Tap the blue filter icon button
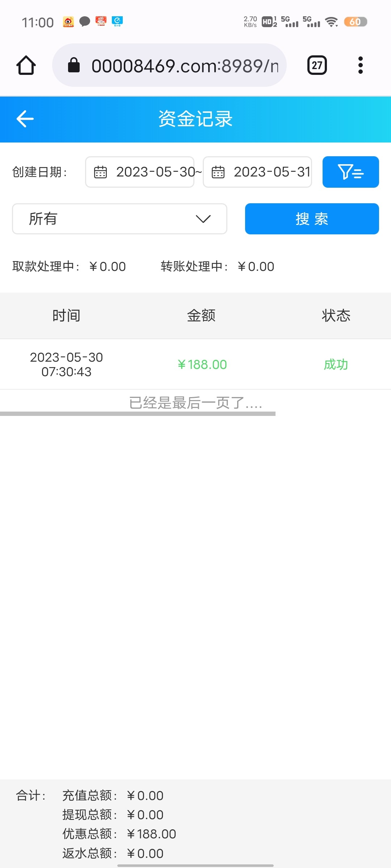 pos(350,172)
